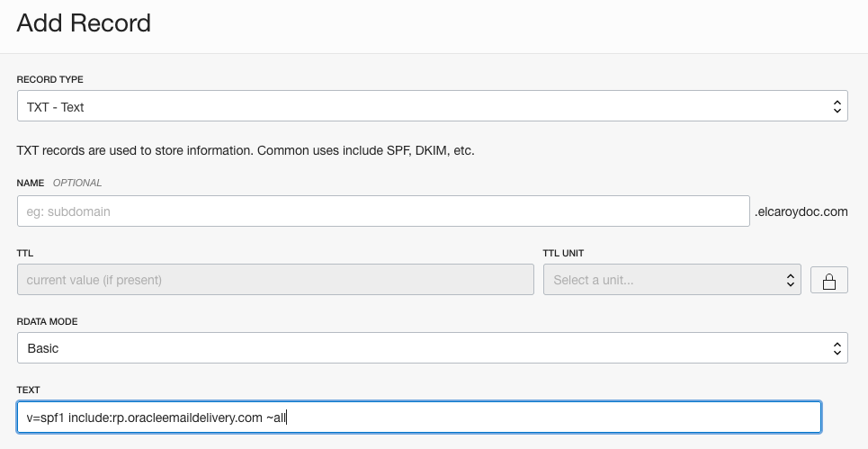Image resolution: width=868 pixels, height=449 pixels.
Task: Click the up-down arrows on Record Type selector
Action: click(x=837, y=107)
